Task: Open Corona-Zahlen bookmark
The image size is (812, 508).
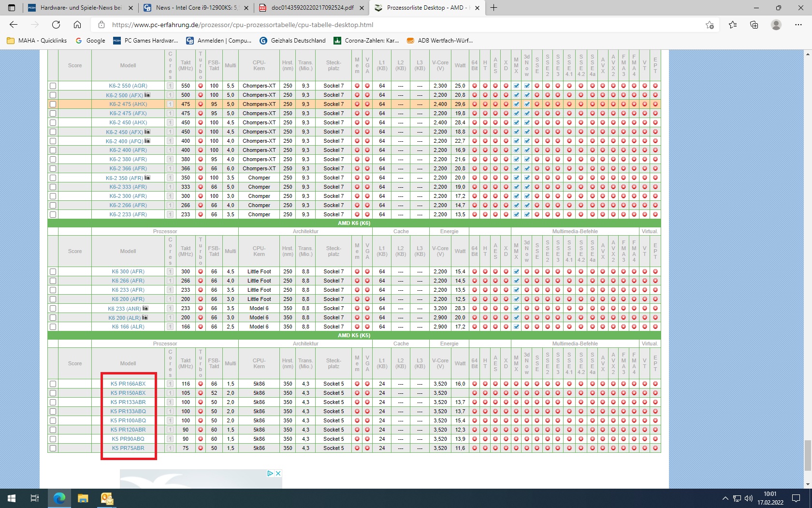Action: 366,41
